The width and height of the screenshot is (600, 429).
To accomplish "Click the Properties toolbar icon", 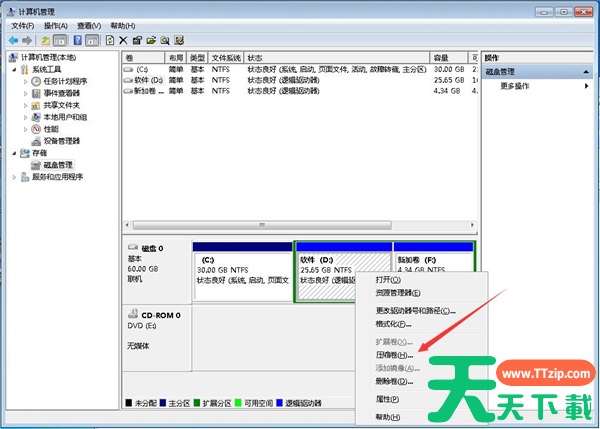I will 137,40.
